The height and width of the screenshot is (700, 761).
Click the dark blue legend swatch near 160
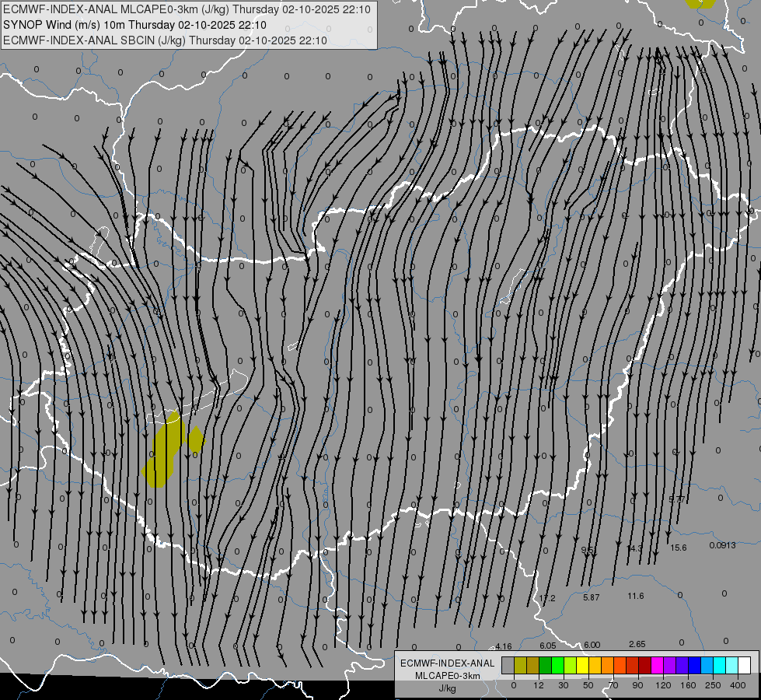tap(694, 665)
